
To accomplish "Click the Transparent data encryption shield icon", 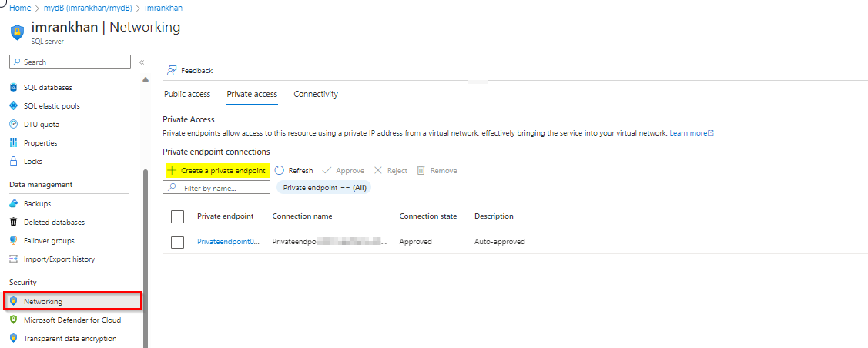I will 14,338.
